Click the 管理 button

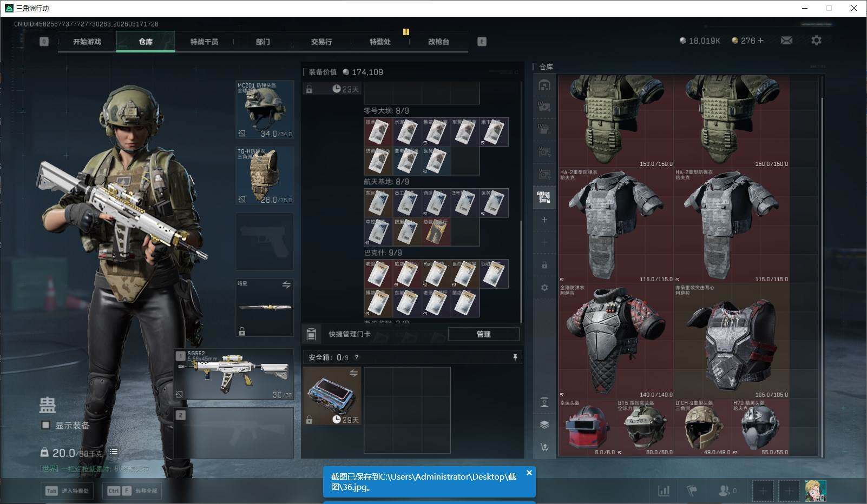(483, 334)
